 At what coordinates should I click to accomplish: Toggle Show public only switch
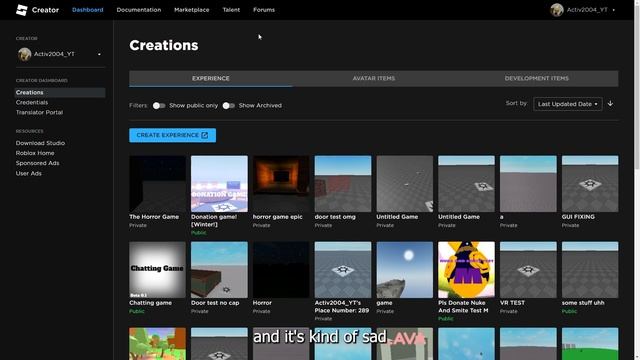159,106
